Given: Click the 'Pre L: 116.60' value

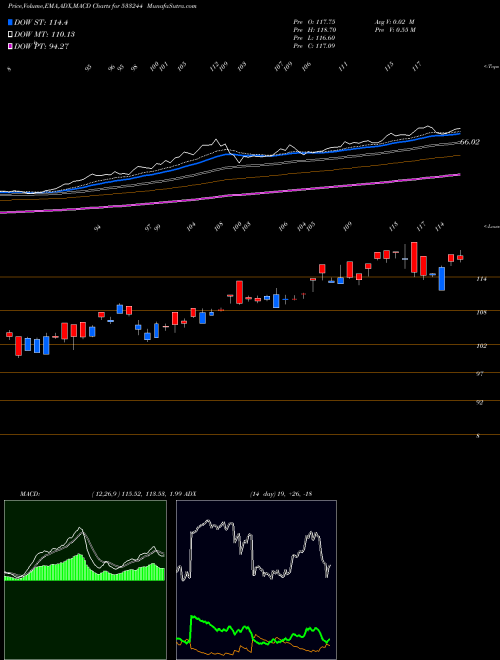Looking at the screenshot, I should pos(314,38).
